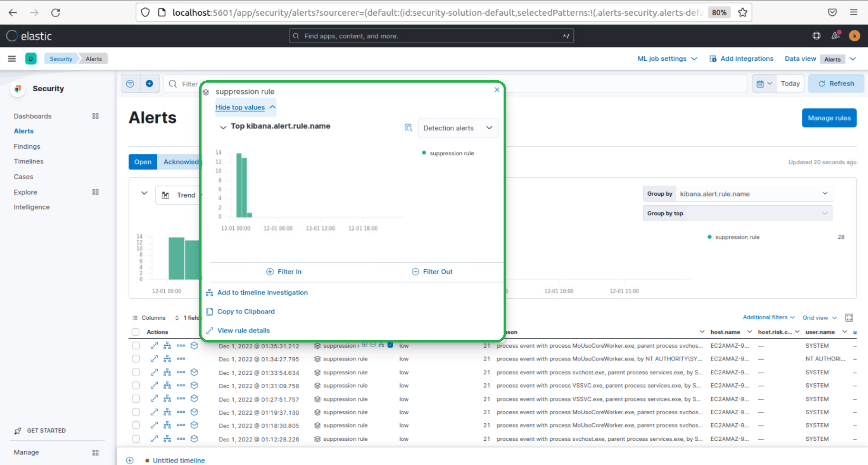Open the help menu icon
The image size is (868, 465).
pos(816,36)
